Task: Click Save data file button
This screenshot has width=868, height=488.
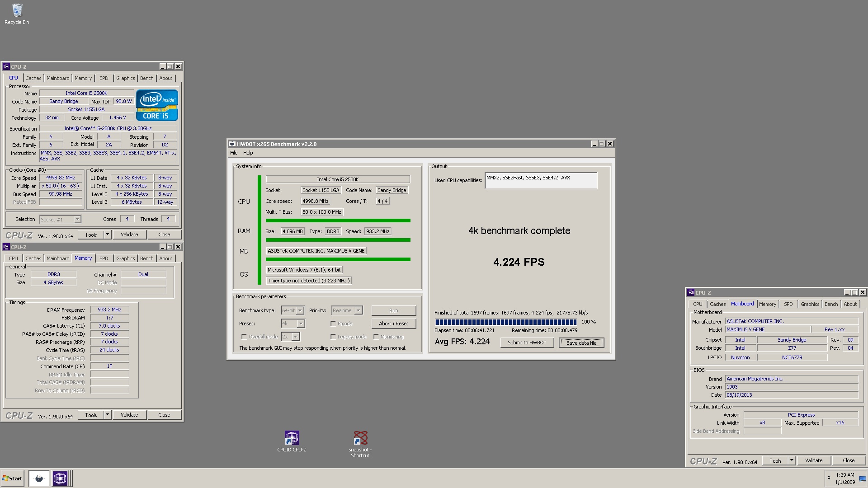Action: pos(581,343)
